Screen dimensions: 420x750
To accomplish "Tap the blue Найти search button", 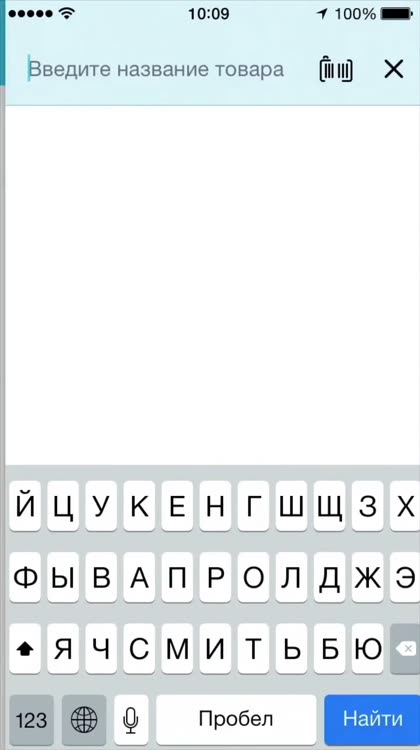I will pos(372,719).
